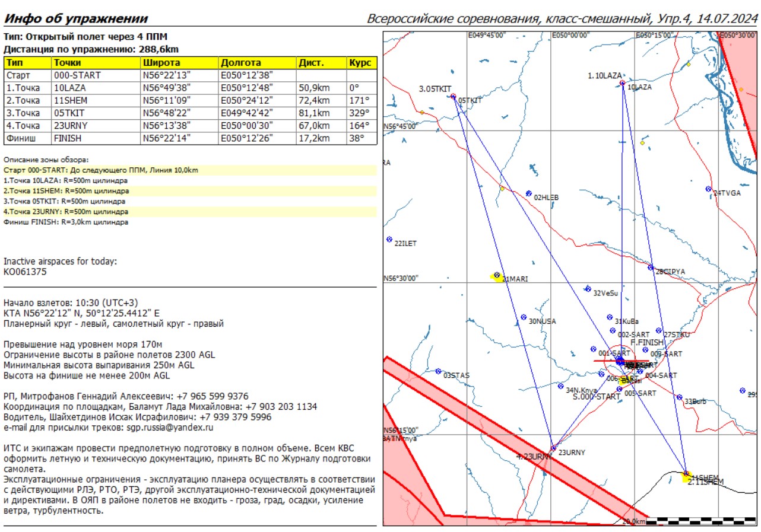Click the 10LAZA turnpoint marker on map

tap(622, 84)
